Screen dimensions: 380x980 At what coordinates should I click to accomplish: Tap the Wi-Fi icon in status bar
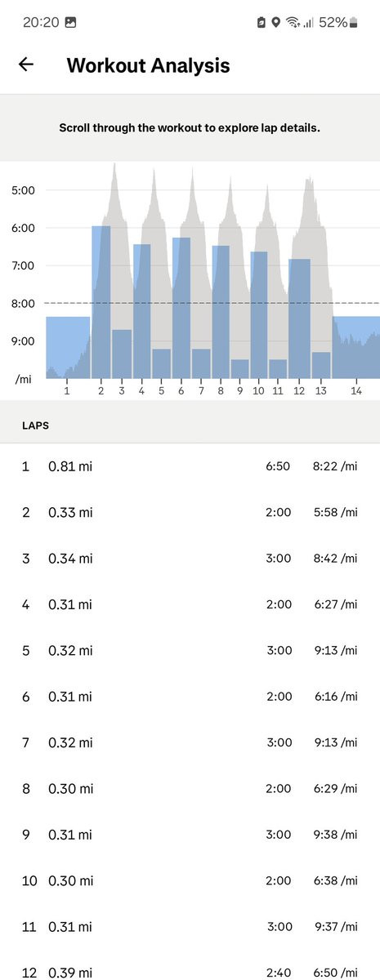pos(293,22)
